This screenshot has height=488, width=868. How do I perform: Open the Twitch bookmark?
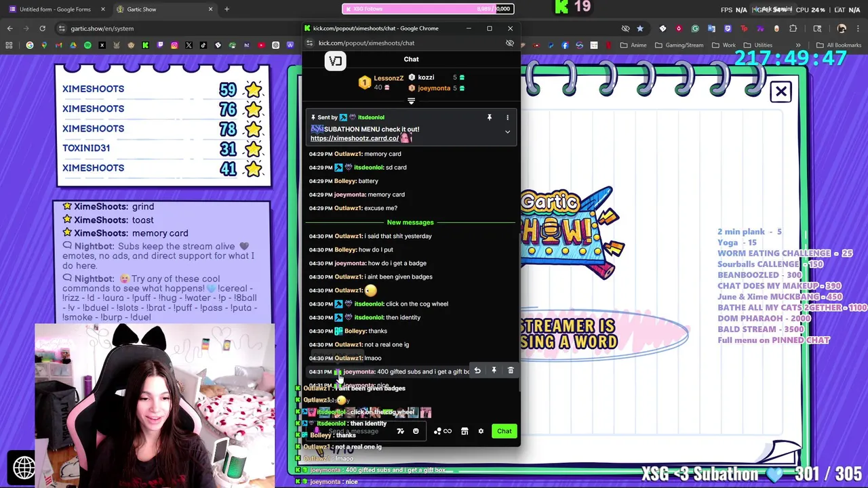[160, 45]
